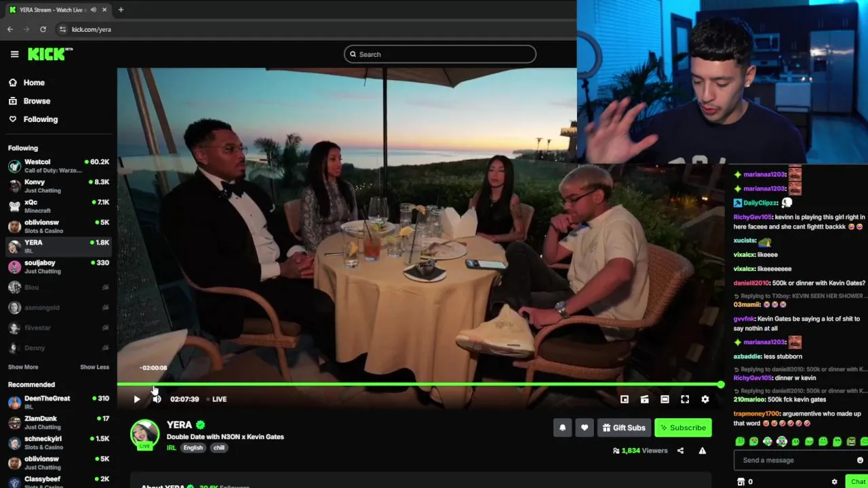Screen dimensions: 868x488
Task: Click the chill tag
Action: pyautogui.click(x=219, y=448)
